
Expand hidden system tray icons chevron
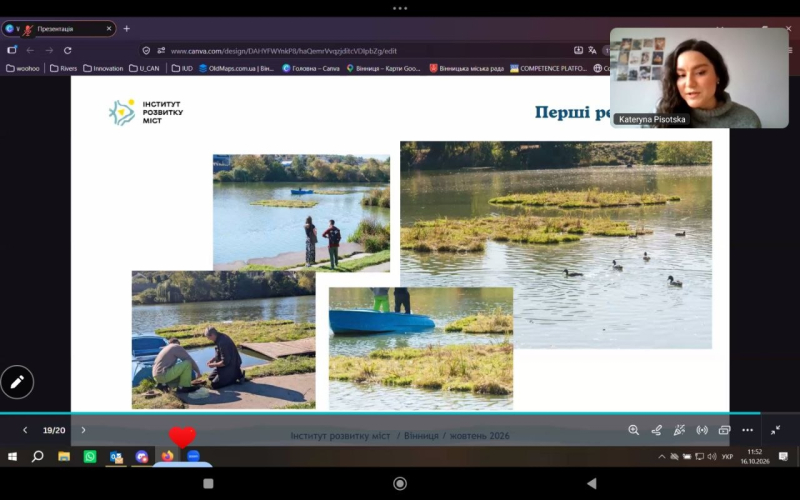(662, 457)
